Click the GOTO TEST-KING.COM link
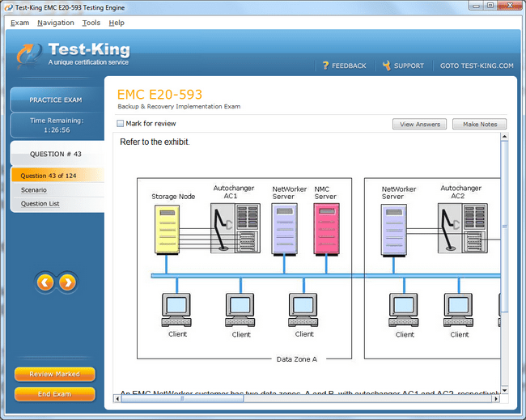 coord(477,66)
